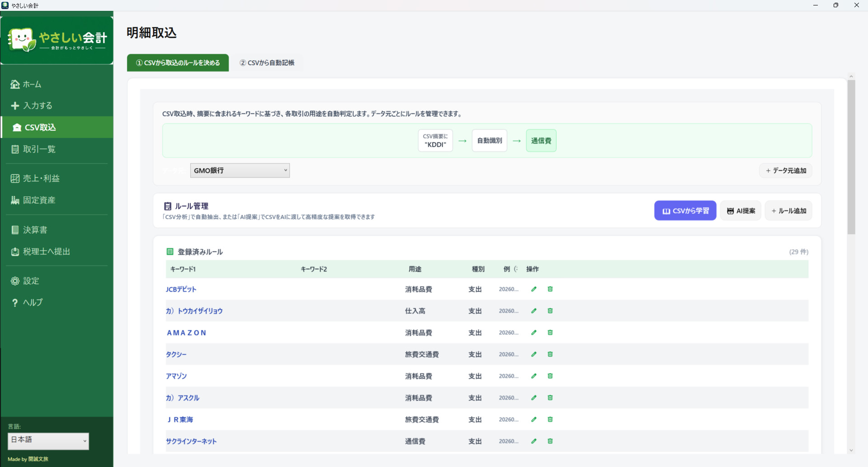
Task: Delete the JCBデビット rule with trash icon
Action: (x=550, y=289)
